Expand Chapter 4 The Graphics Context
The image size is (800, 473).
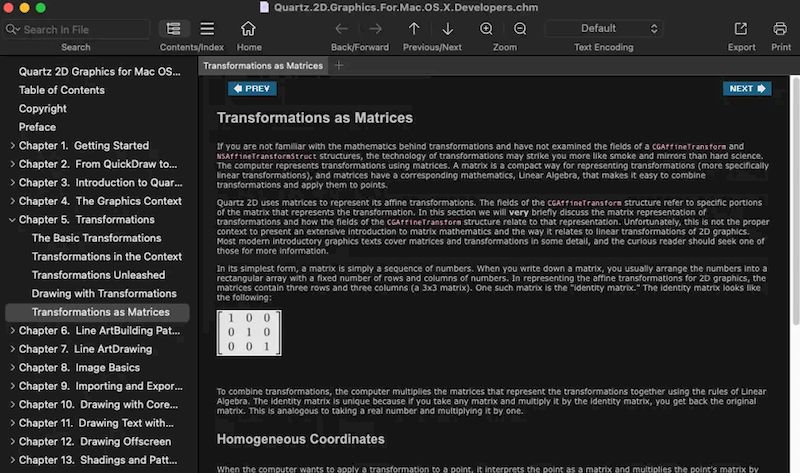(12, 201)
